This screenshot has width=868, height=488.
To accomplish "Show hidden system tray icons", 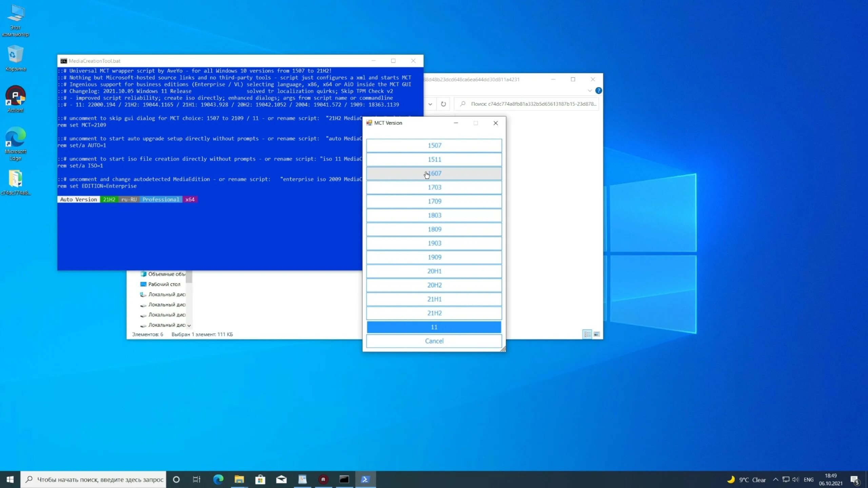I will (x=775, y=479).
